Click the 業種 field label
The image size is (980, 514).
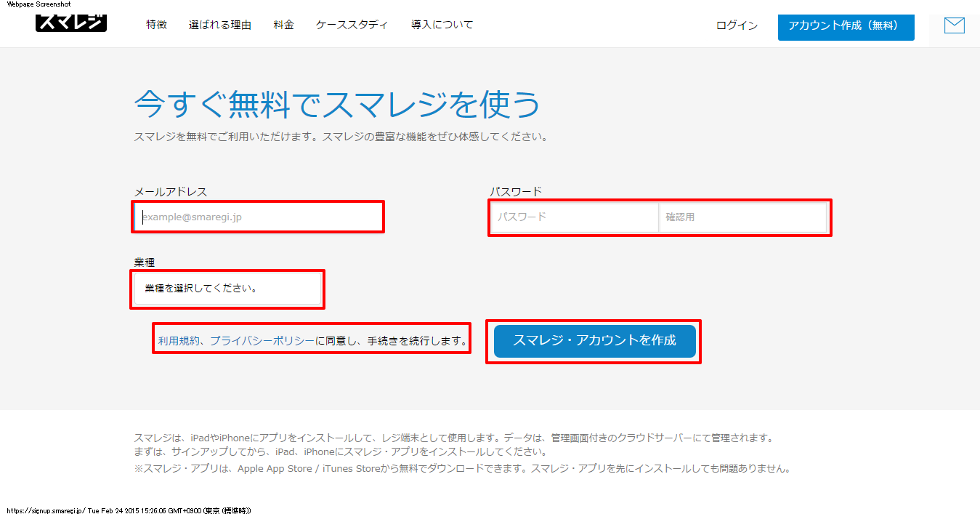145,262
